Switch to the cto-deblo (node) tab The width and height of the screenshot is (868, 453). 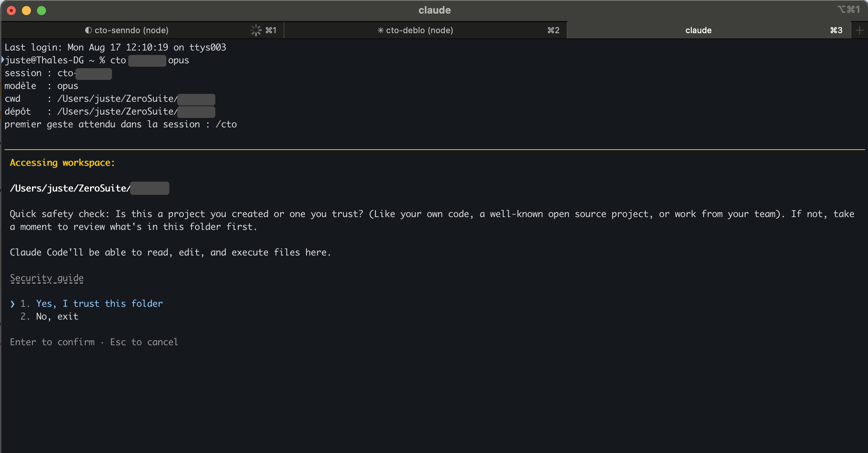tap(425, 30)
